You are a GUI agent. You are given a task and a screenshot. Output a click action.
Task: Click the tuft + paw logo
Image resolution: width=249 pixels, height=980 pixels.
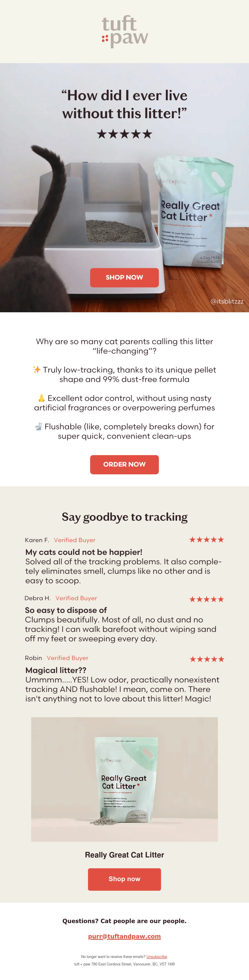[x=125, y=32]
